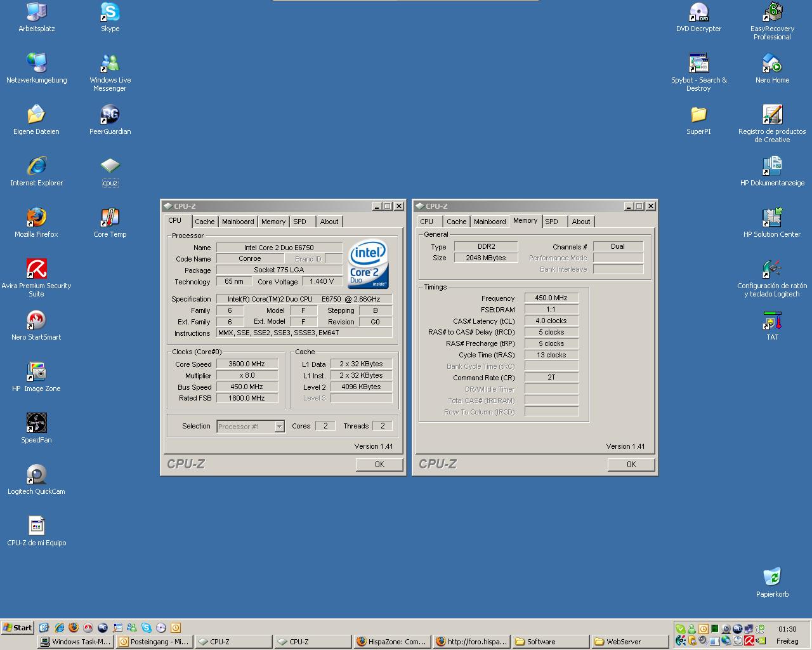Click OK in the CPU-Z Memory timings window

coord(631,465)
